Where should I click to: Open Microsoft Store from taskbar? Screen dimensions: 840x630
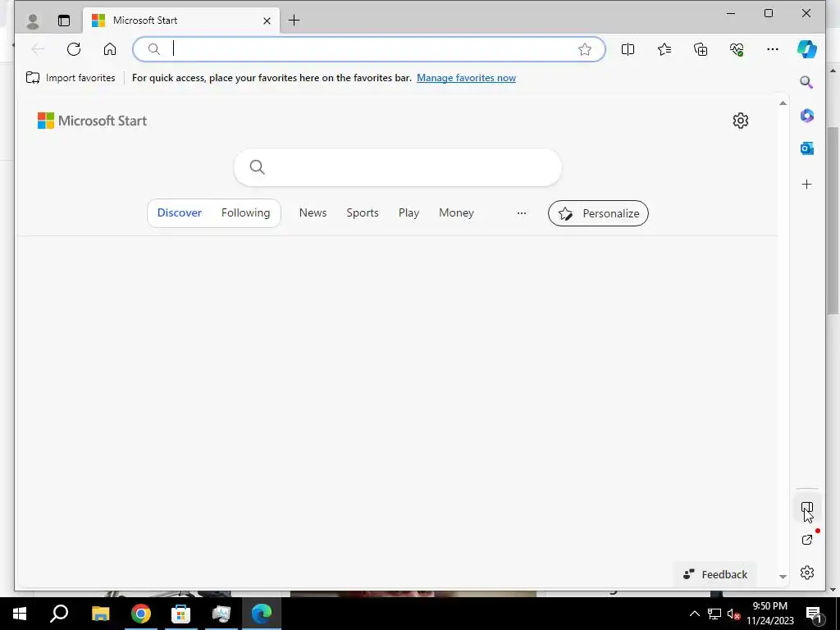click(x=181, y=614)
